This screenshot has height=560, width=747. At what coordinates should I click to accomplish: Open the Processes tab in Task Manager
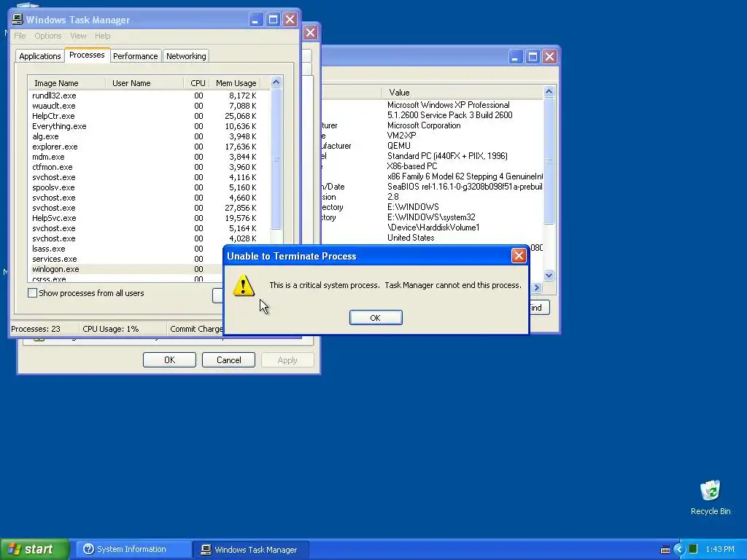tap(87, 55)
